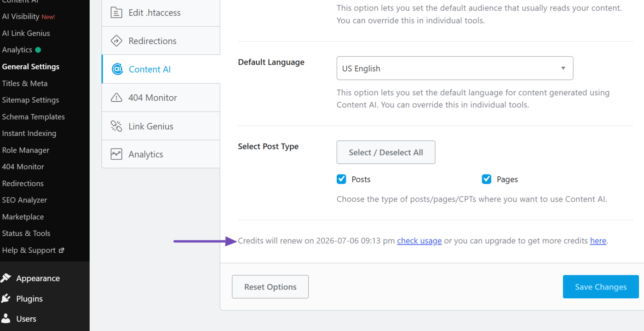The image size is (644, 331).
Task: Click the Reset Options button
Action: click(x=270, y=287)
